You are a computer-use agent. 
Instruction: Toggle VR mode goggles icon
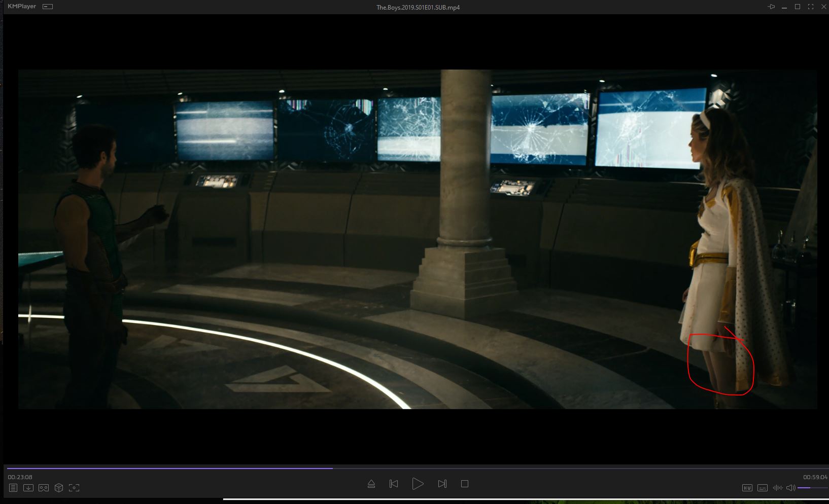click(x=44, y=488)
